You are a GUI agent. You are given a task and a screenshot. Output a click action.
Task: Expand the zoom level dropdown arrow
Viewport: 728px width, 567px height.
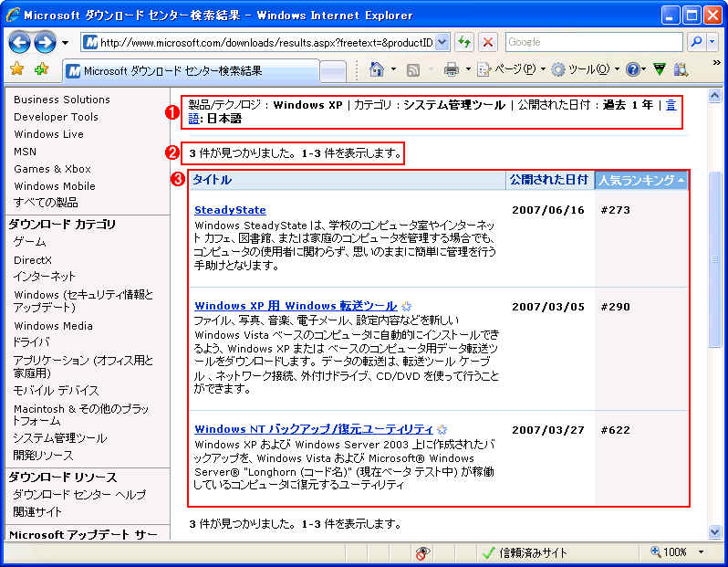[x=701, y=552]
